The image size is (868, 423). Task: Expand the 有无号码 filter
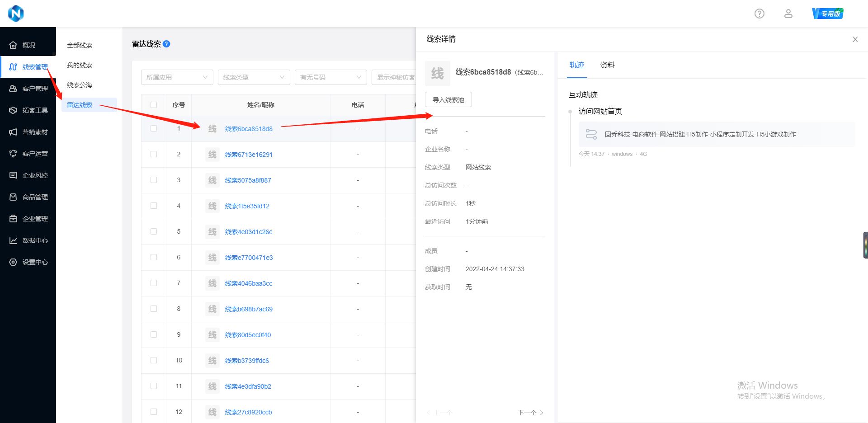point(330,77)
